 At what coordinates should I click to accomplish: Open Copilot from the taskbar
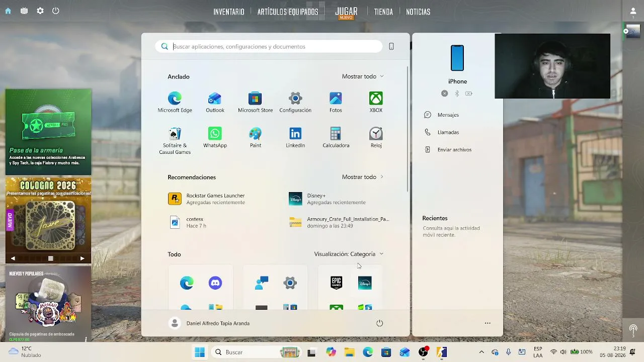(331, 352)
